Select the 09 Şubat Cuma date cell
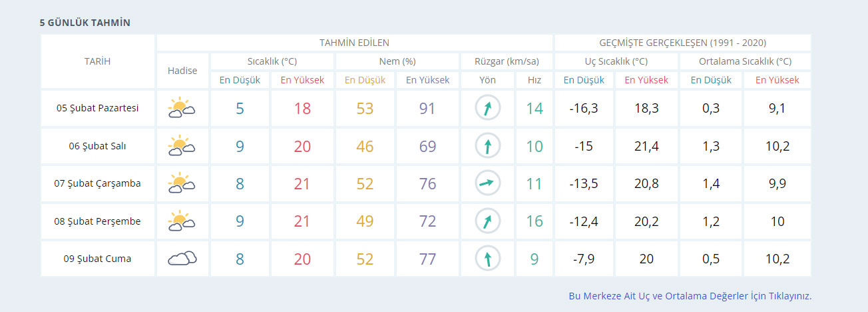This screenshot has width=868, height=312. point(97,259)
